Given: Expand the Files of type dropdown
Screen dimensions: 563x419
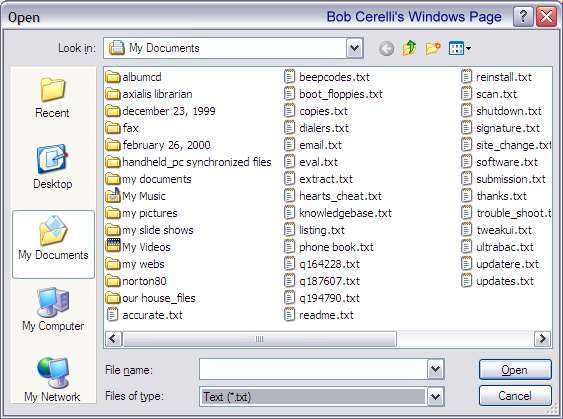Looking at the screenshot, I should pos(436,397).
